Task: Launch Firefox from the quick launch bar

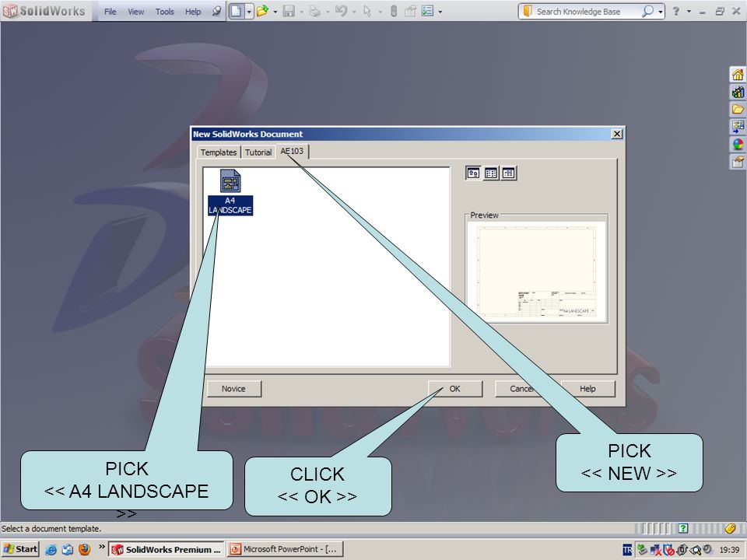Action: click(84, 550)
